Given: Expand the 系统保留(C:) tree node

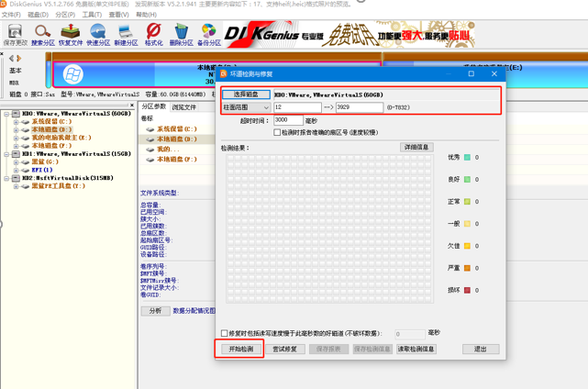Looking at the screenshot, I should [x=16, y=121].
